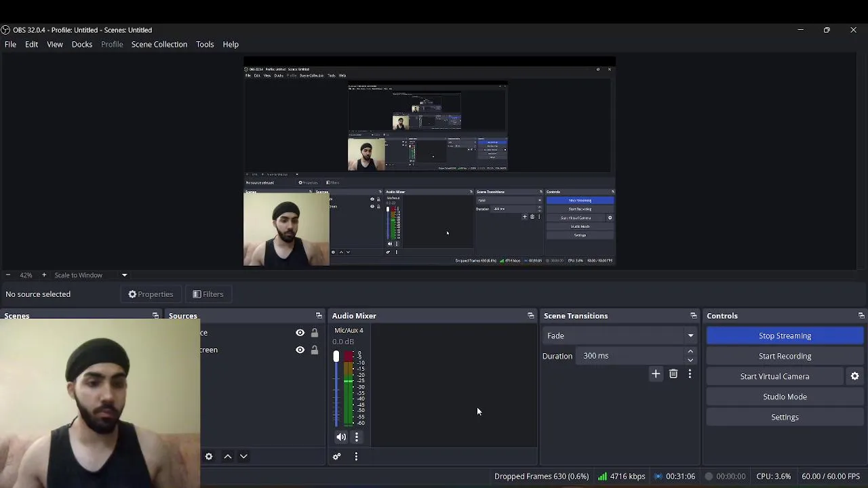
Task: Hide the second source ending 'creen'
Action: coord(300,350)
